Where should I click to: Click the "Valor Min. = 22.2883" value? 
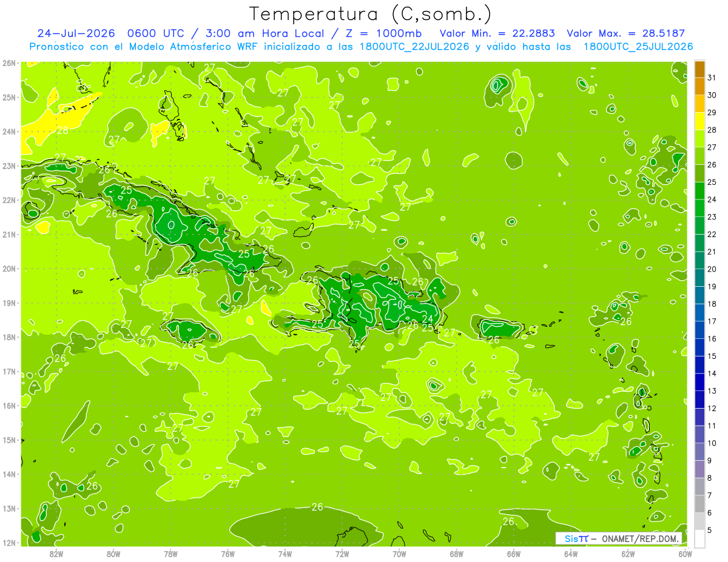pyautogui.click(x=498, y=33)
